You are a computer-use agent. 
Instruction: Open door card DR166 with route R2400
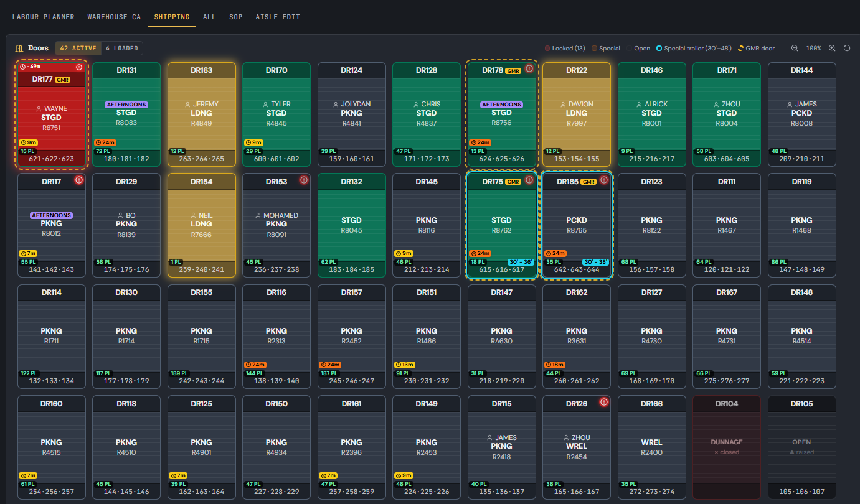[651, 447]
